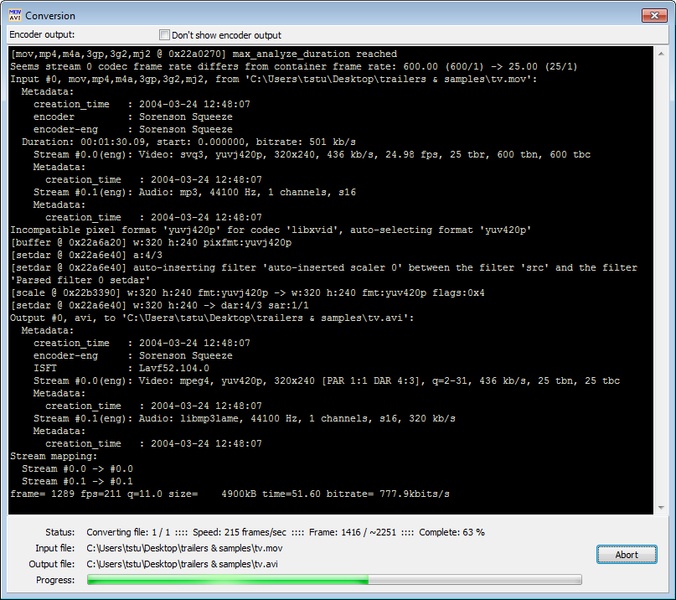
Task: Click the 'Encoder output:' label
Action: pyautogui.click(x=42, y=34)
